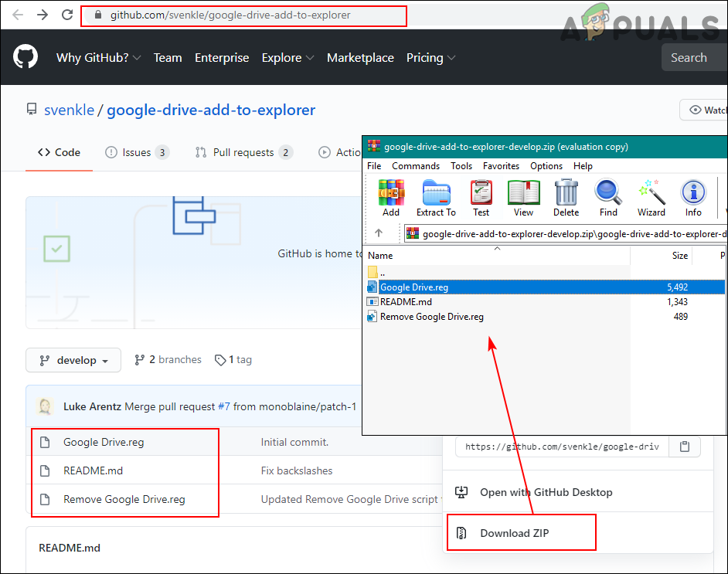Image resolution: width=728 pixels, height=574 pixels.
Task: Click Download ZIP option
Action: [522, 533]
